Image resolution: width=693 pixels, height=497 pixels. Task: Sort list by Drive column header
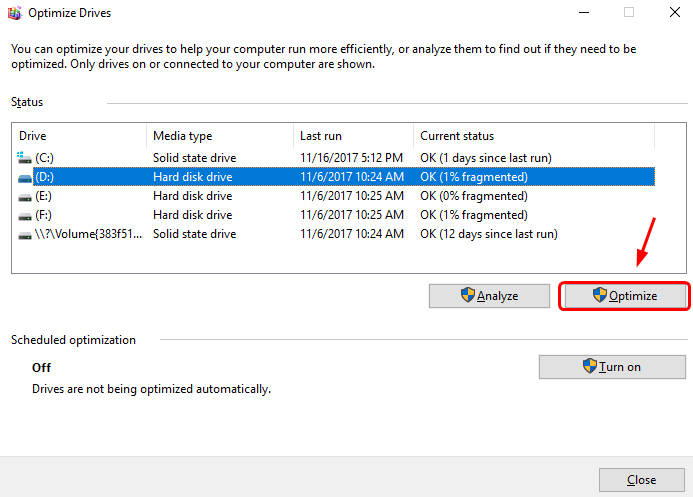click(x=80, y=136)
